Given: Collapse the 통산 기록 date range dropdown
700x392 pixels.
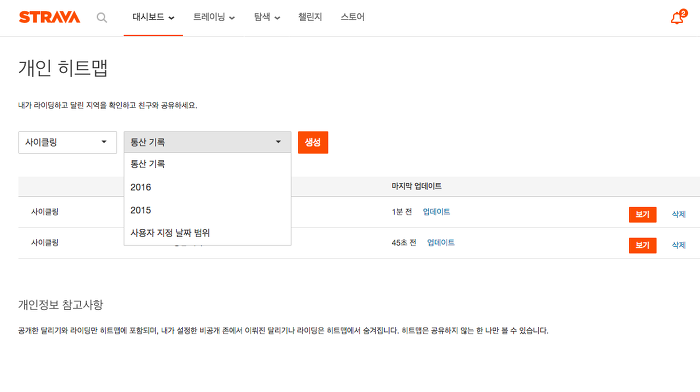Looking at the screenshot, I should 208,142.
